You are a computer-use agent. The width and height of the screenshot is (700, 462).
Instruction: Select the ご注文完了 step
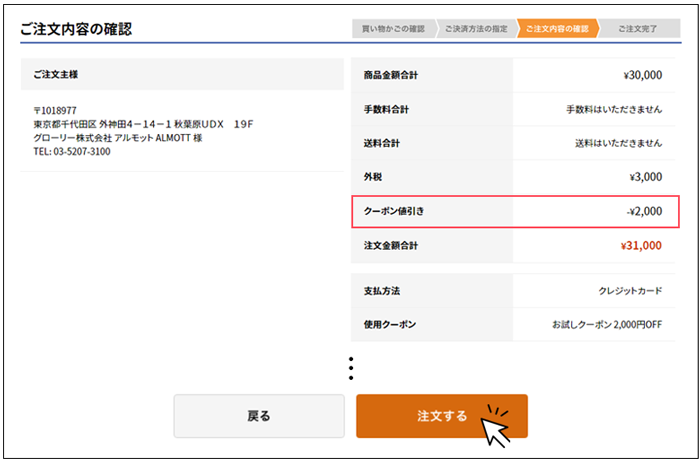point(638,29)
